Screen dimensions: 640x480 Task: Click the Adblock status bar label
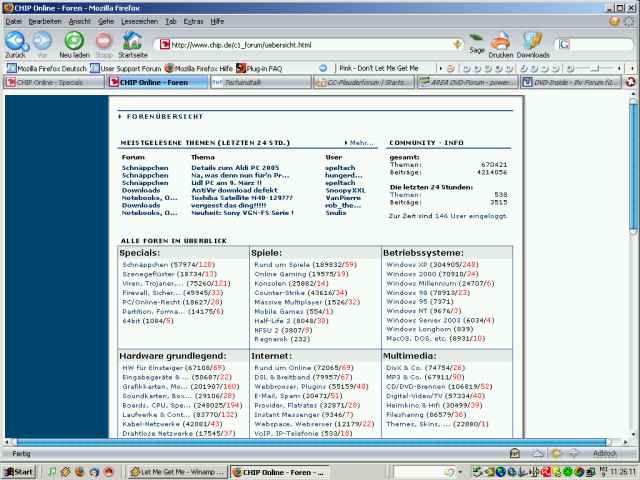tap(605, 453)
